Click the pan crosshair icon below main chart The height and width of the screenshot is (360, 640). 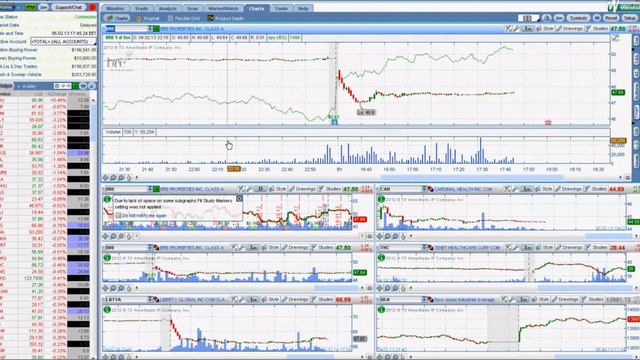[x=106, y=178]
